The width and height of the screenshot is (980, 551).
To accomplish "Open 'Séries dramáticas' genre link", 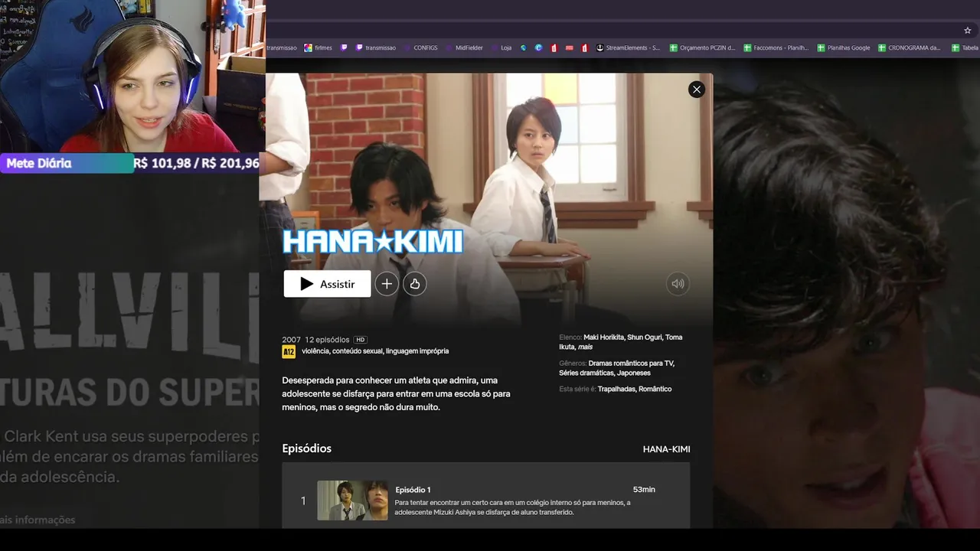I will point(586,373).
